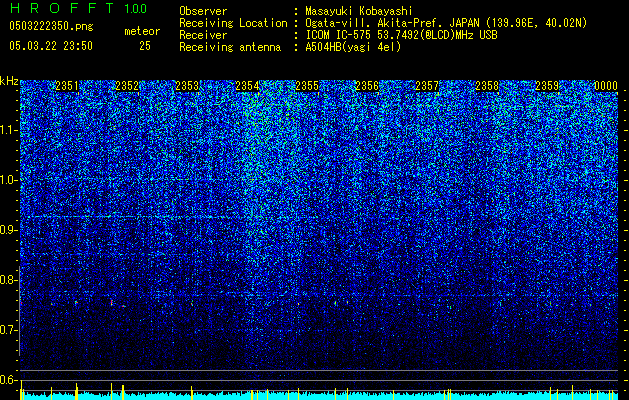Image resolution: width=629 pixels, height=400 pixels.
Task: Click the 2356 time marker
Action: 367,86
